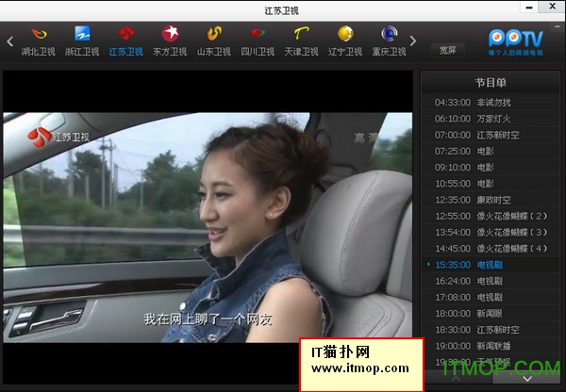
Task: Toggle the 宽屏 widescreen button
Action: click(x=447, y=49)
